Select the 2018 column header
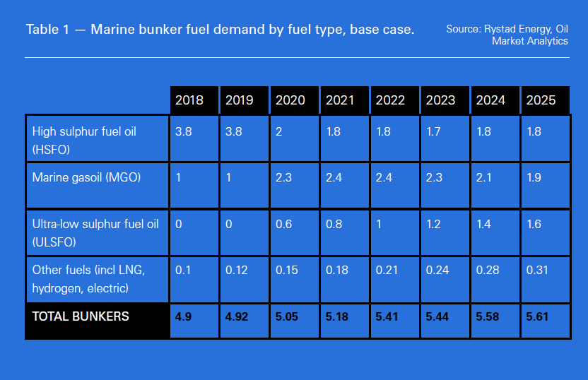 tap(189, 100)
